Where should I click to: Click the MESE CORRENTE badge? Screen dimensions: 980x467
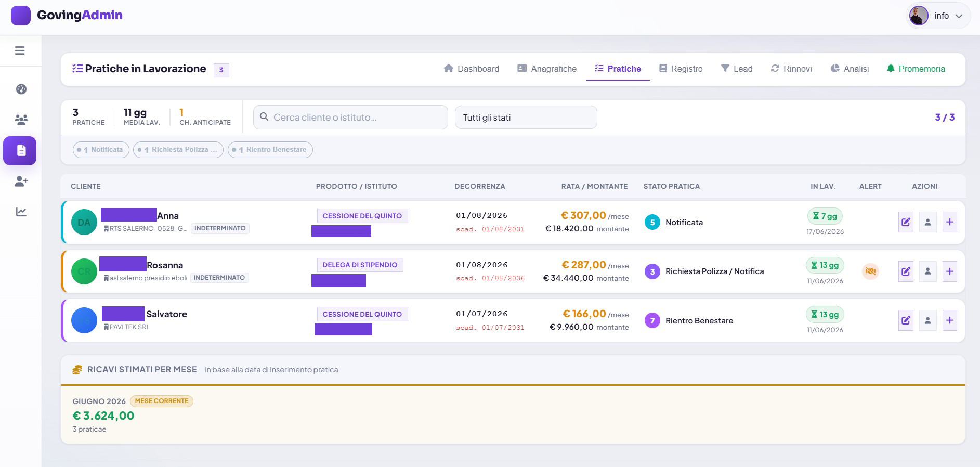[x=162, y=401]
